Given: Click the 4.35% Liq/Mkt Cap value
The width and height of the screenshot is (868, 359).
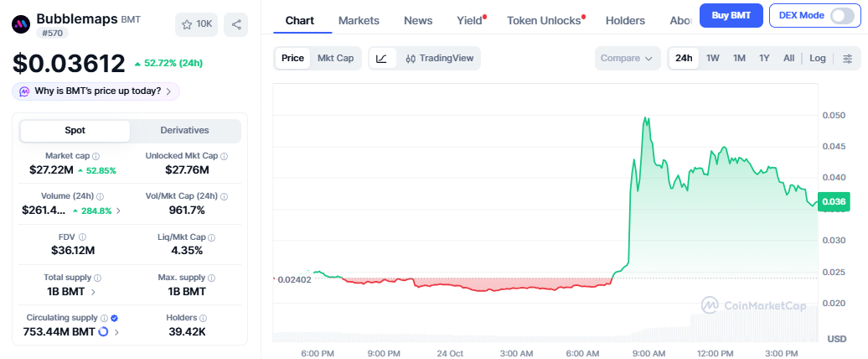Looking at the screenshot, I should (187, 251).
